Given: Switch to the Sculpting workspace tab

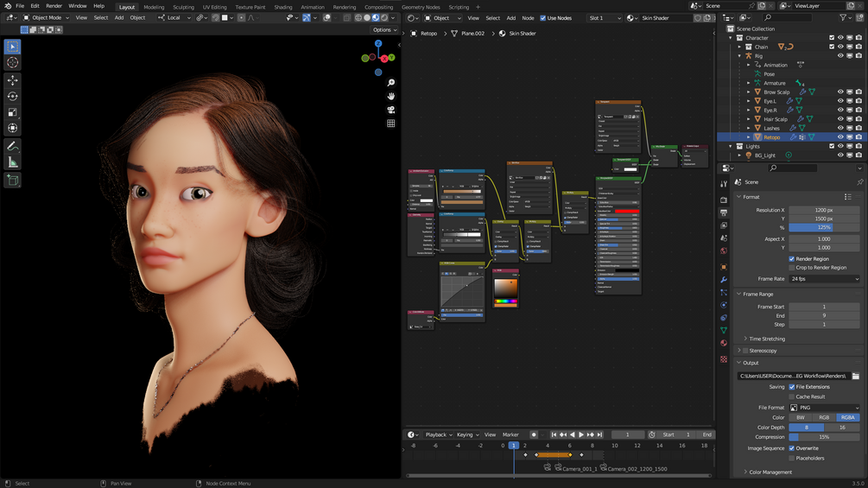Looking at the screenshot, I should (183, 7).
